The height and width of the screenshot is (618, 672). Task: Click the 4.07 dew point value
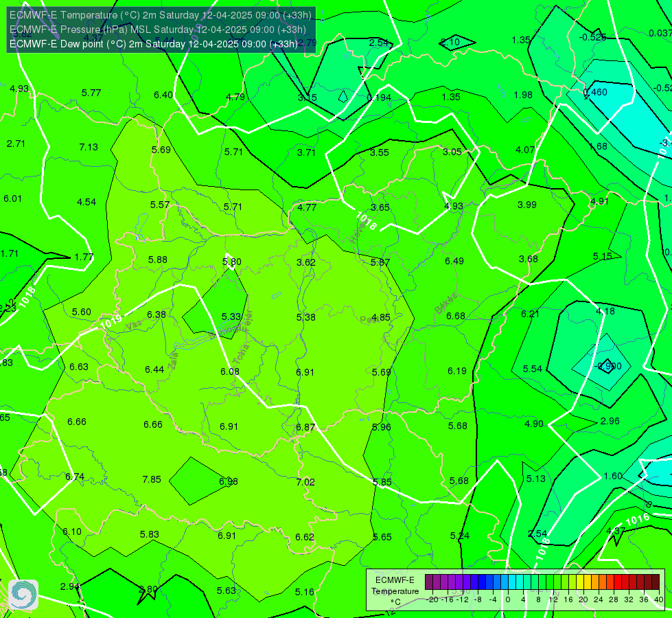[x=525, y=150]
